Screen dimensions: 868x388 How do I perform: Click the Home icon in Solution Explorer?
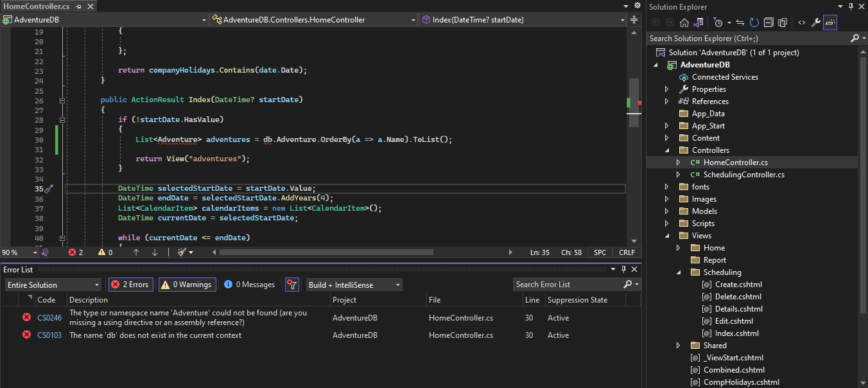coord(684,22)
